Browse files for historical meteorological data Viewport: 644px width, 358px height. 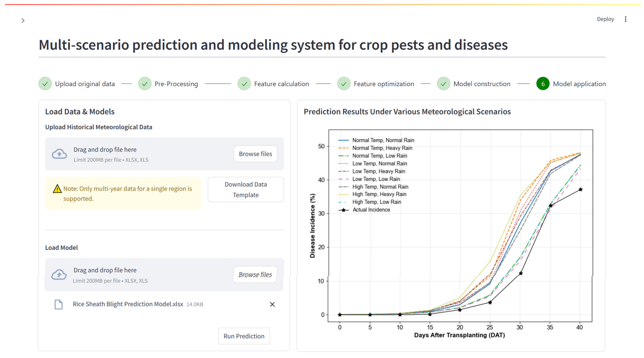coord(255,154)
